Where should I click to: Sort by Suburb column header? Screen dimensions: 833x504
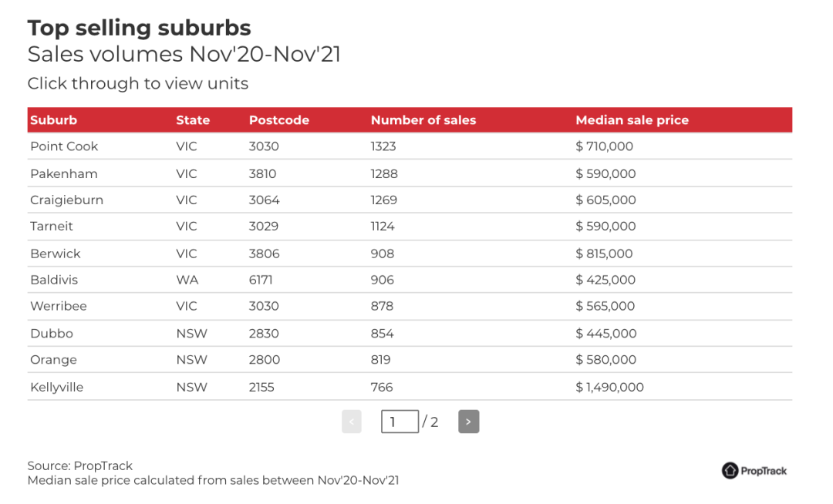click(54, 120)
